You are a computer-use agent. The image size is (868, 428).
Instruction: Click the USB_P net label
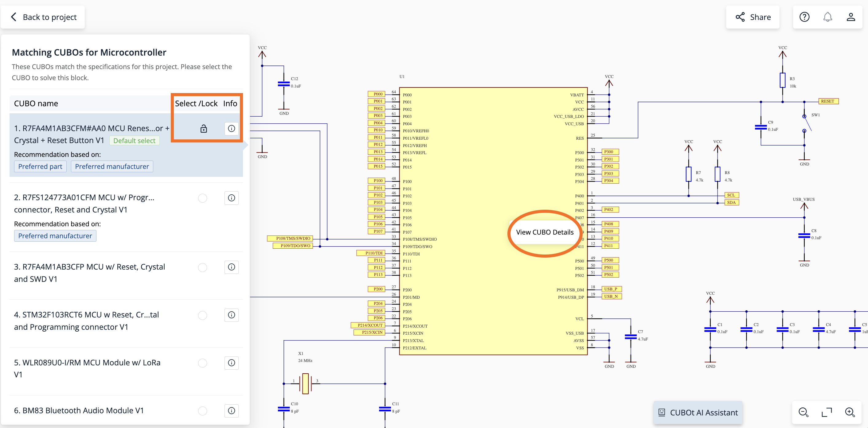click(x=611, y=289)
